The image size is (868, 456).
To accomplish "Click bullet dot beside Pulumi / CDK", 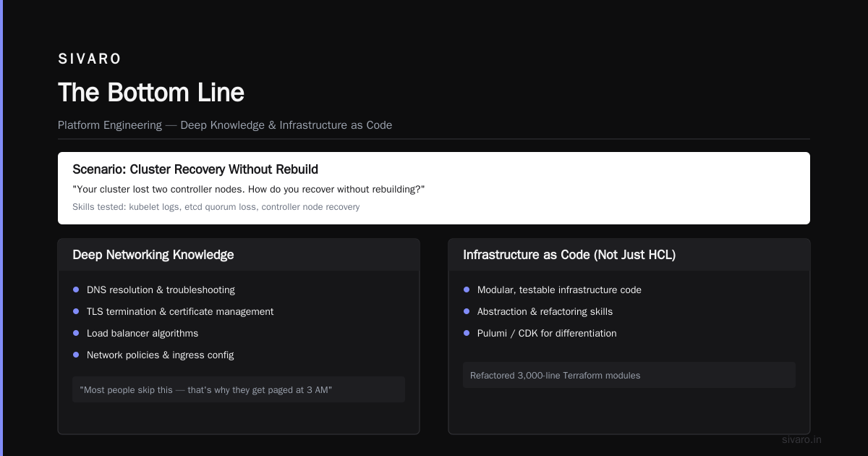I will pos(467,333).
